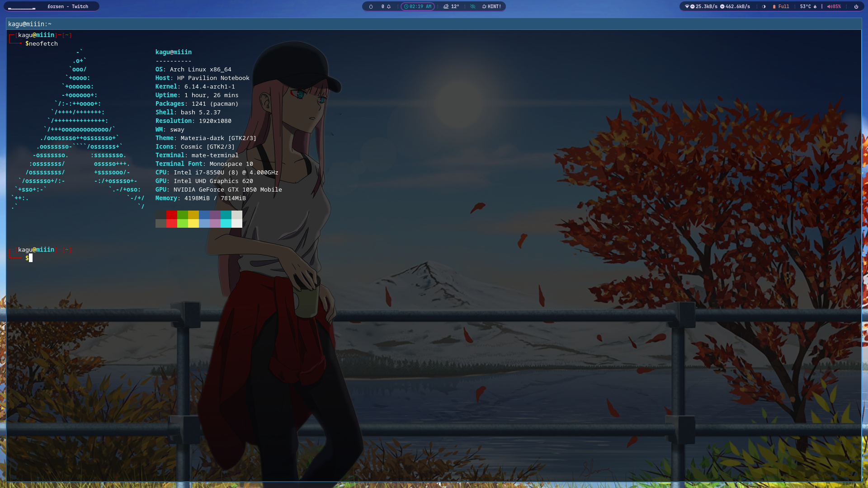
Task: Click the yellow swatch in the bottom palette row
Action: click(193, 223)
